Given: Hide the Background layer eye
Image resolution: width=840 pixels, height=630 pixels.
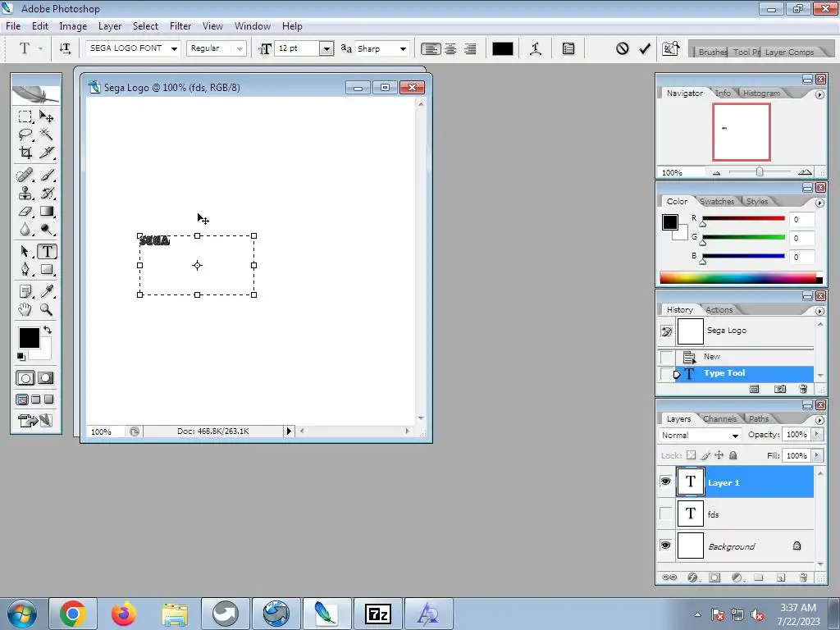Looking at the screenshot, I should [665, 546].
